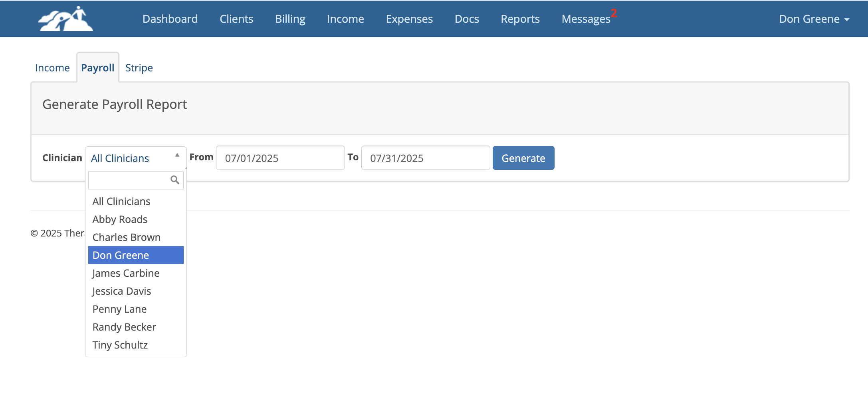Choose Jessica Davis as clinician

point(136,291)
